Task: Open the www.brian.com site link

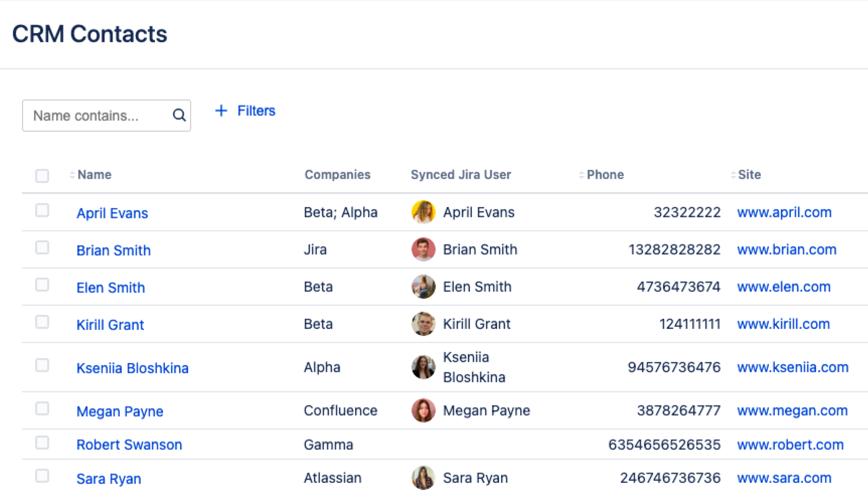Action: tap(786, 250)
